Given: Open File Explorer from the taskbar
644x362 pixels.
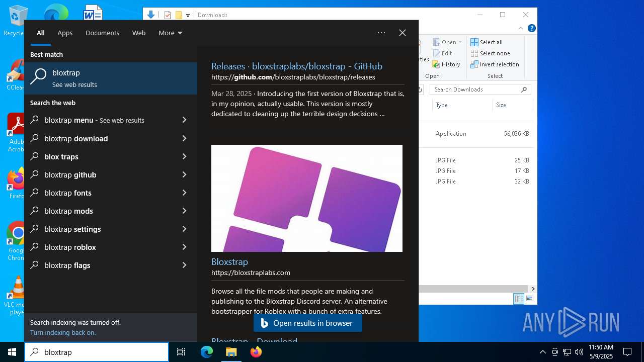Looking at the screenshot, I should click(231, 352).
